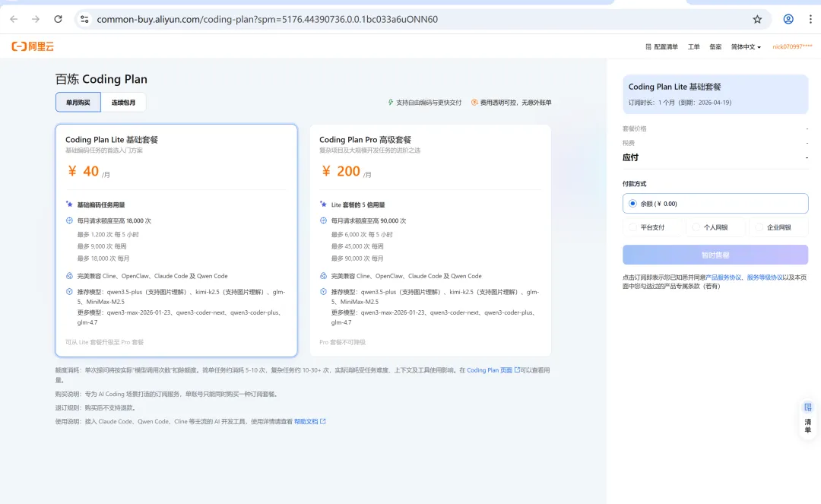The image size is (821, 504).
Task: Select the Coding Plan Pro 高级套餐 card
Action: click(x=430, y=240)
